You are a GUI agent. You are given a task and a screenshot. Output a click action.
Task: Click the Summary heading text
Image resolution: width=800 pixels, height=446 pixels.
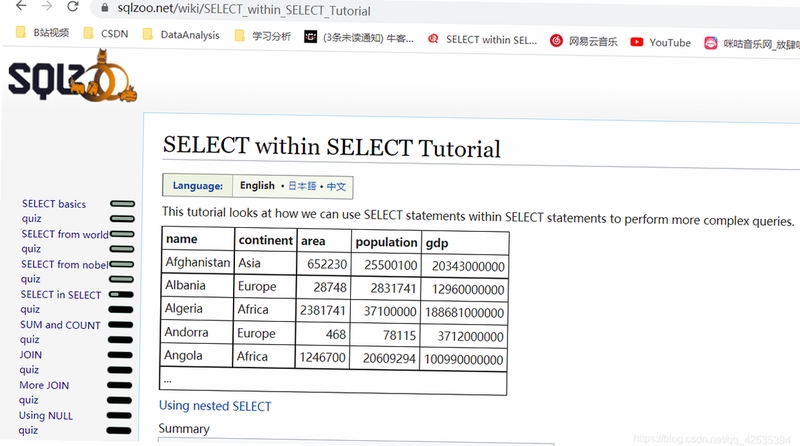coord(184,429)
